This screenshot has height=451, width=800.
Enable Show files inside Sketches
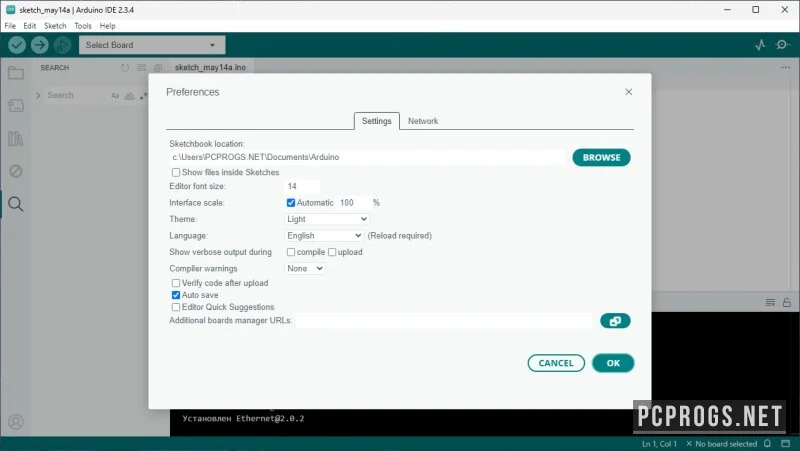[176, 172]
